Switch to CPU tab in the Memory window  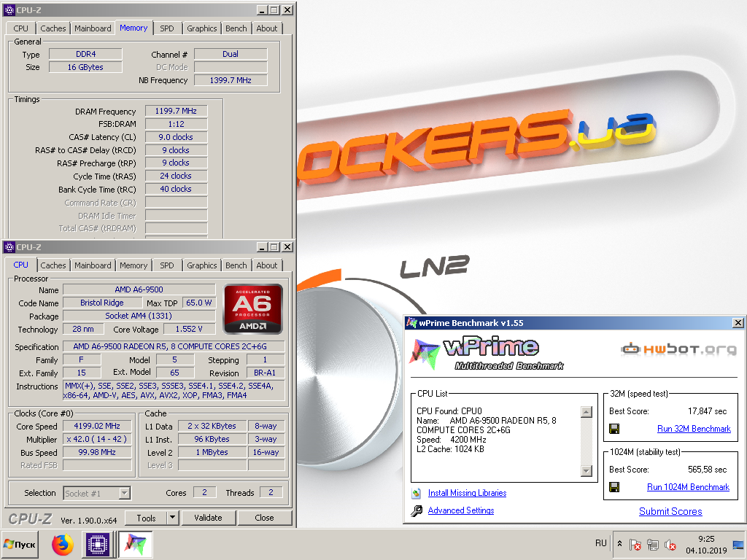point(20,28)
